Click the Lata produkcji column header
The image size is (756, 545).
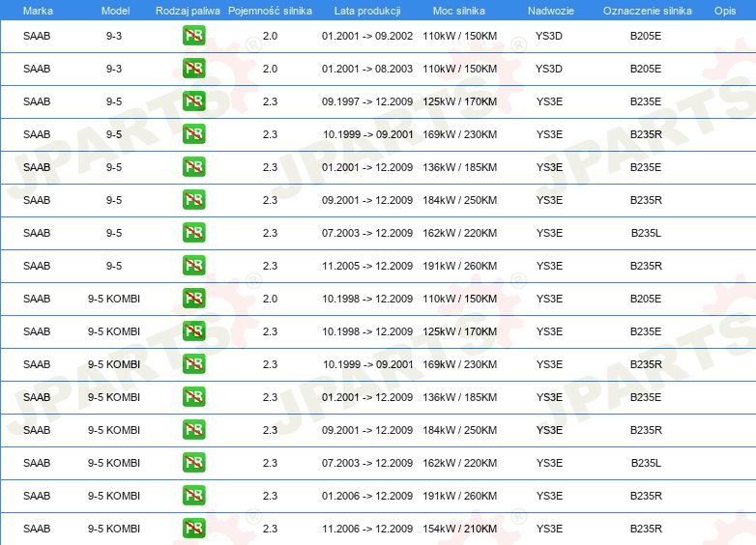click(x=367, y=11)
